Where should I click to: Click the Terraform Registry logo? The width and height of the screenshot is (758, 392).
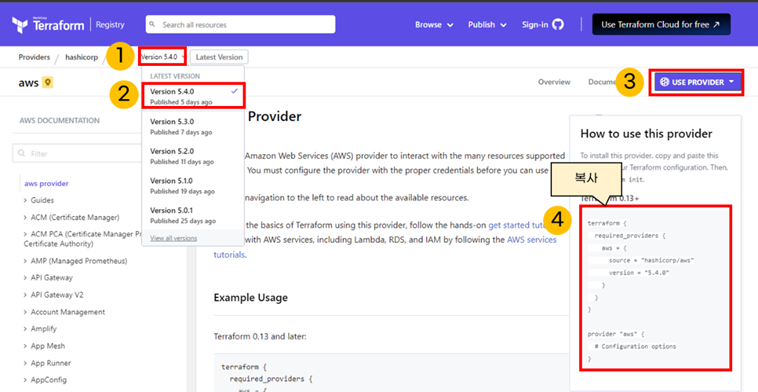[x=68, y=25]
